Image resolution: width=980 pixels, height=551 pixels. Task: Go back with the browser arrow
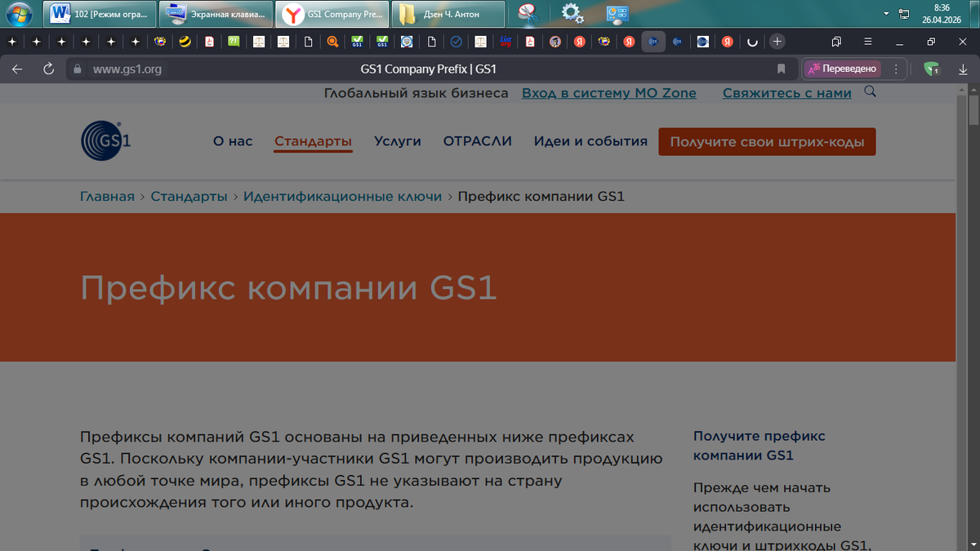pyautogui.click(x=17, y=69)
